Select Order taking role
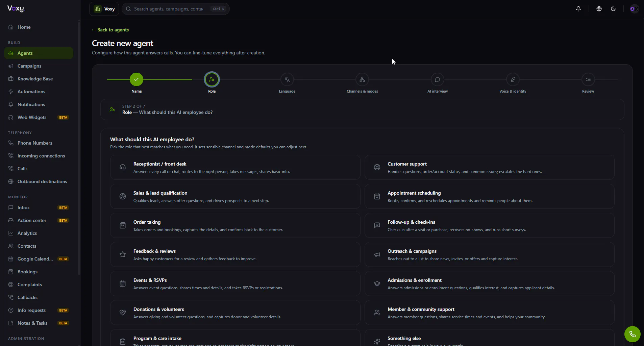Viewport: 644px width, 346px height. click(x=235, y=225)
